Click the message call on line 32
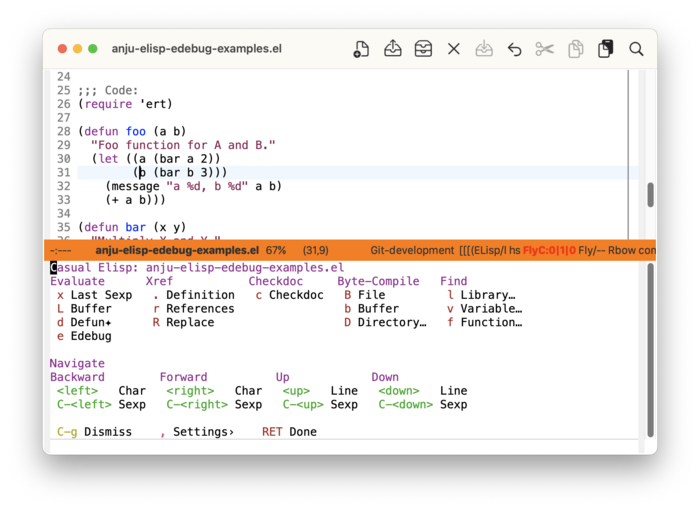This screenshot has width=700, height=511. pyautogui.click(x=194, y=186)
